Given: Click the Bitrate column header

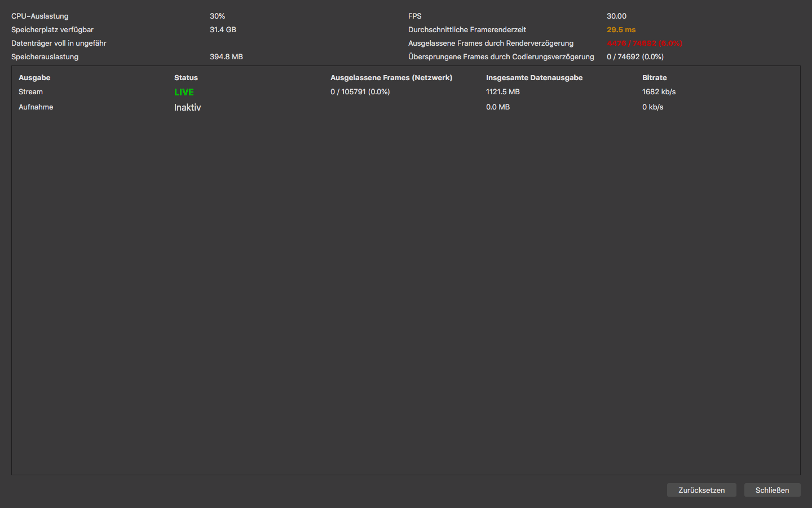Looking at the screenshot, I should 654,78.
